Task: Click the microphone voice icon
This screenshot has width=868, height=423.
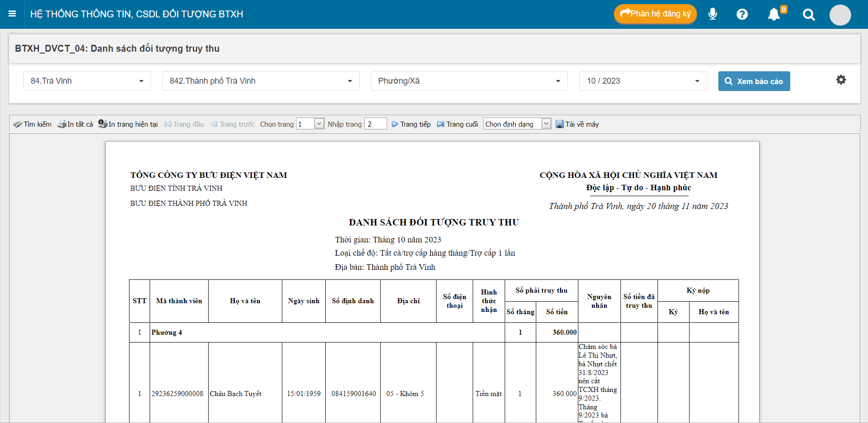Action: click(712, 14)
